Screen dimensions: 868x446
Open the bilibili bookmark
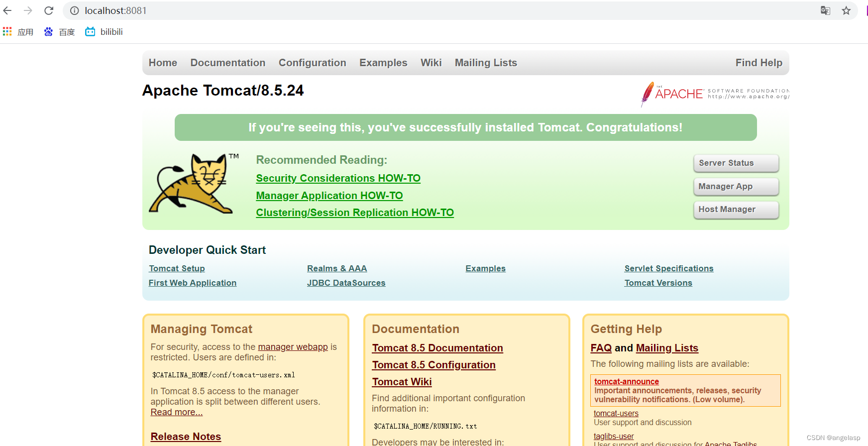click(104, 32)
